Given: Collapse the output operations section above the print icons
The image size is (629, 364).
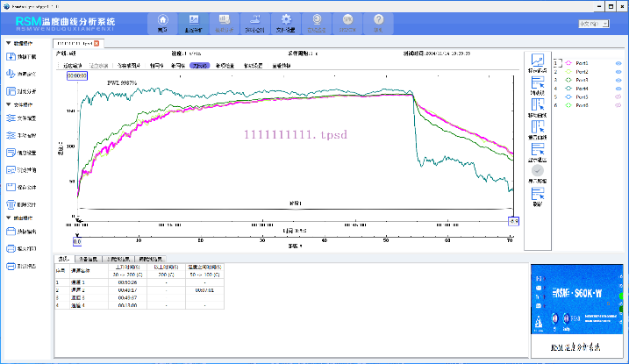Looking at the screenshot, I should [9, 217].
